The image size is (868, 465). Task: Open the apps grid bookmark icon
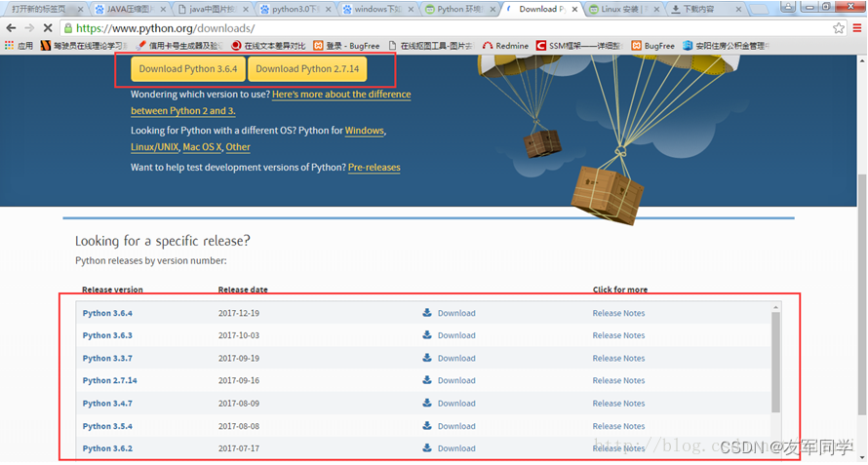pyautogui.click(x=10, y=46)
